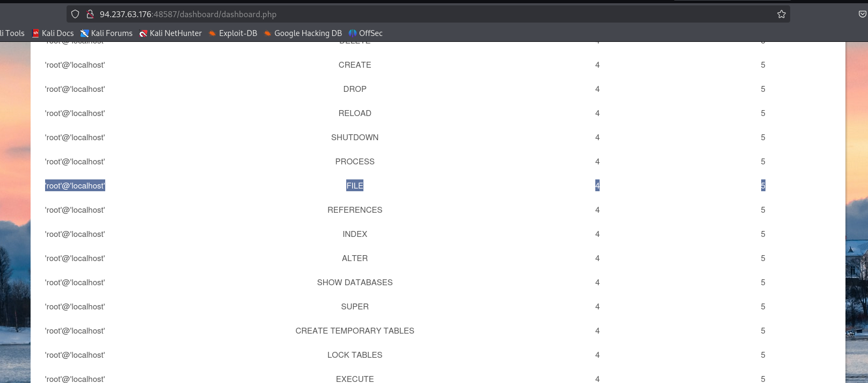Click the URL address bar field
868x383 pixels.
pyautogui.click(x=429, y=15)
